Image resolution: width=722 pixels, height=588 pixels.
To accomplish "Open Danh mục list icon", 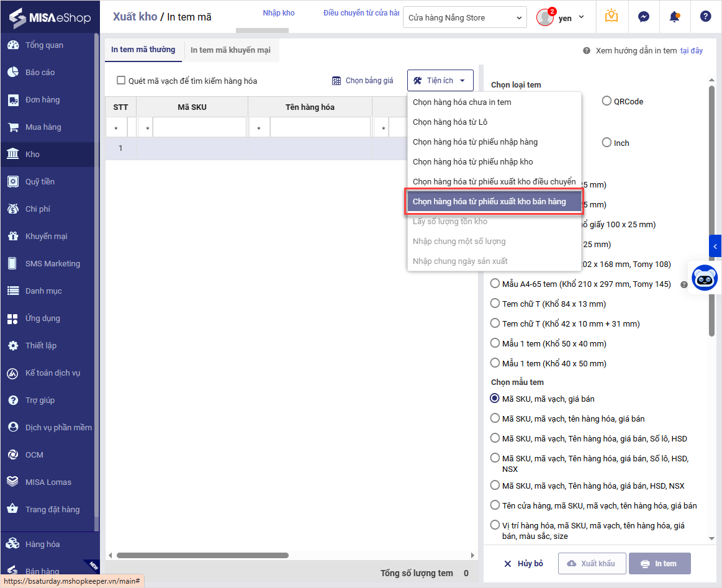I will [13, 291].
